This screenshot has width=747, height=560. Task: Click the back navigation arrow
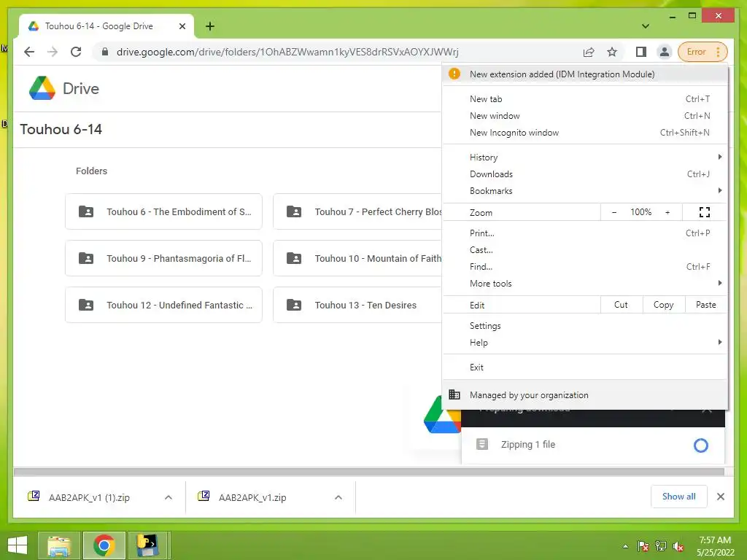(x=29, y=52)
